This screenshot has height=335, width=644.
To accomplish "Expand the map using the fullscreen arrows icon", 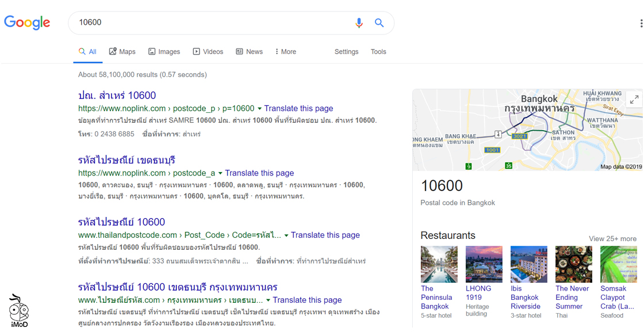I will click(634, 99).
